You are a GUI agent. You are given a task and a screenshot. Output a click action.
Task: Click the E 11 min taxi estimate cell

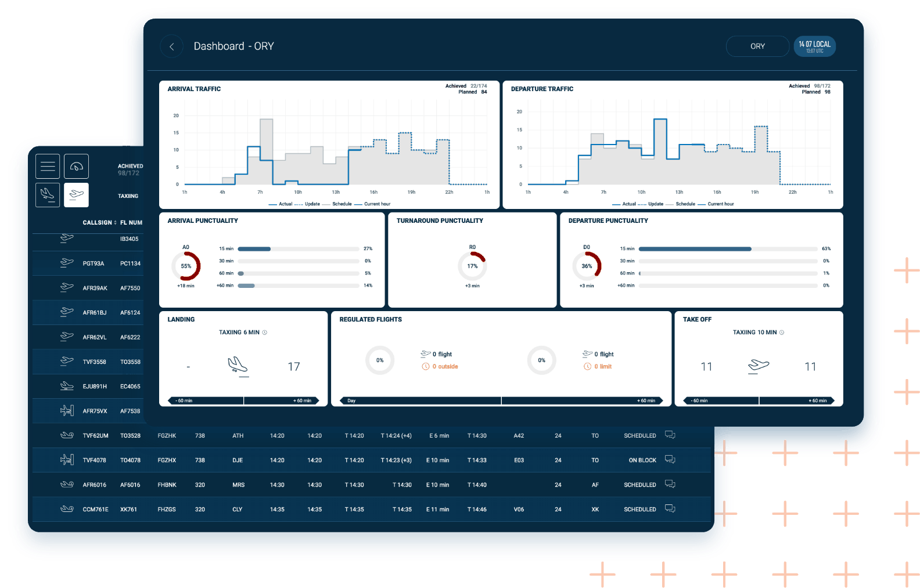[x=437, y=510]
